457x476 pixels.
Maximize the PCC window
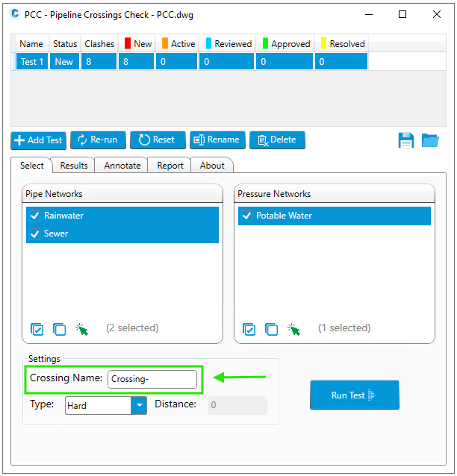(x=402, y=14)
